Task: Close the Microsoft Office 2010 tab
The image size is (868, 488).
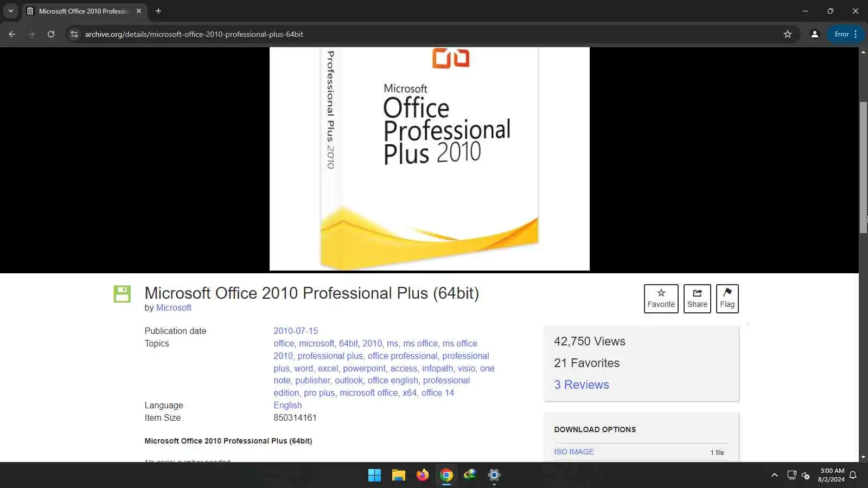Action: tap(139, 11)
